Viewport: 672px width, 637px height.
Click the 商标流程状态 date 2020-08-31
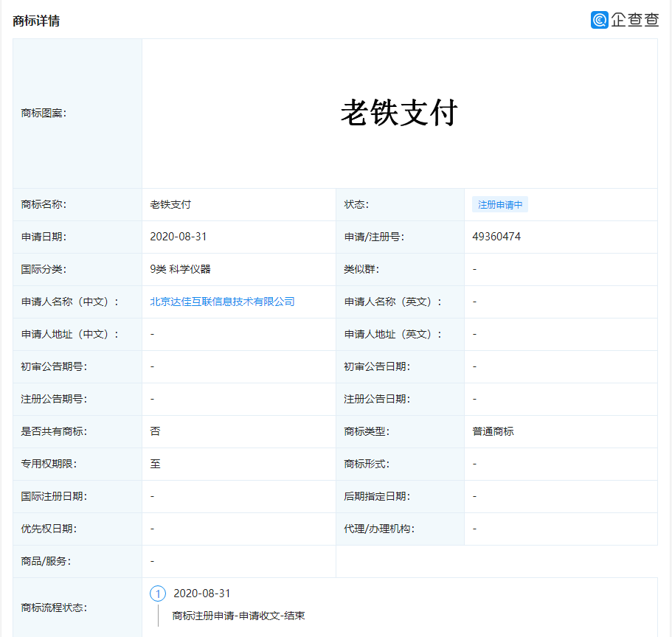(201, 593)
